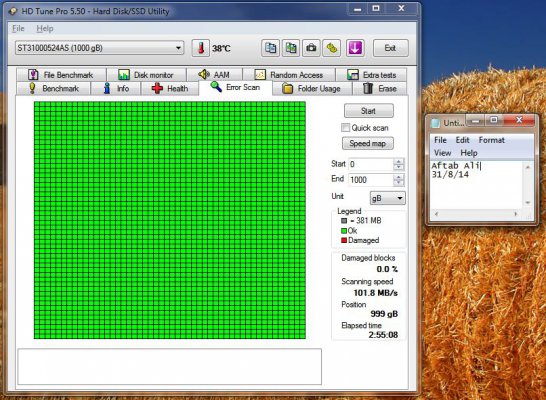This screenshot has height=400, width=546.
Task: Increase the Start value with up arrow
Action: [399, 161]
